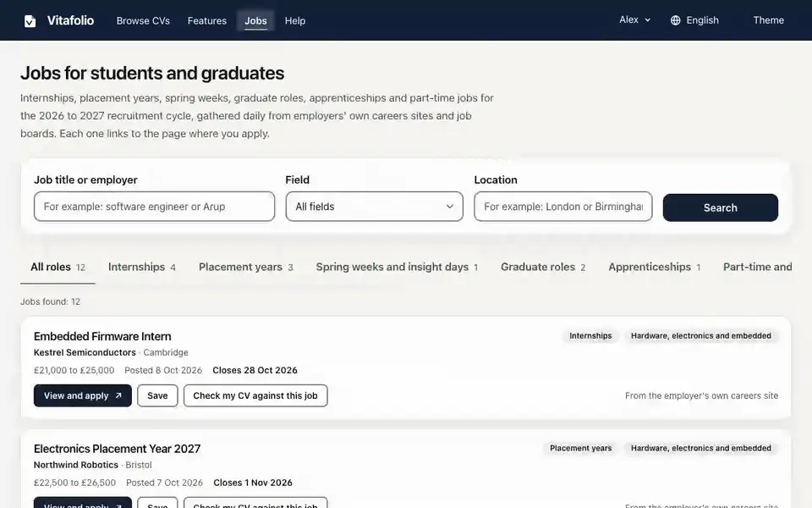Image resolution: width=812 pixels, height=508 pixels.
Task: Go to the Features page
Action: [206, 20]
